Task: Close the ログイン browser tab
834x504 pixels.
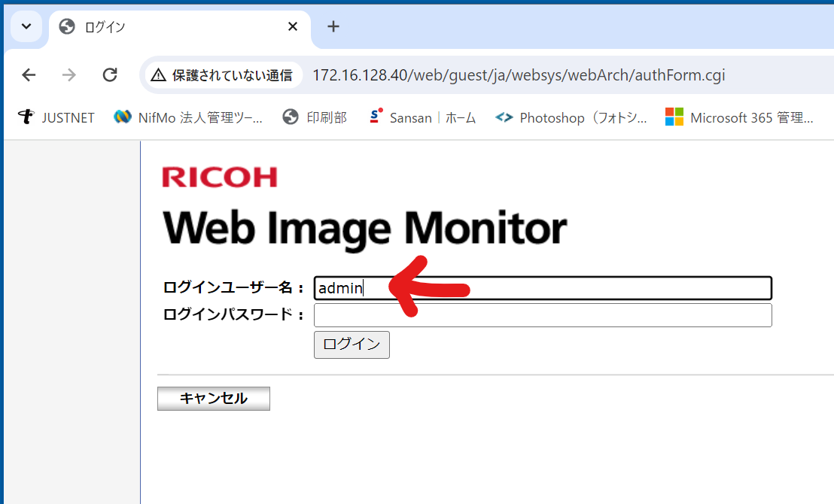Action: (293, 26)
